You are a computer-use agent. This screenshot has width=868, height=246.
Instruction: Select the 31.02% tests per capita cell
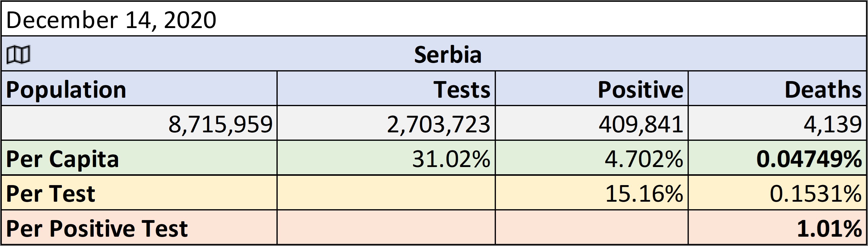(x=386, y=158)
